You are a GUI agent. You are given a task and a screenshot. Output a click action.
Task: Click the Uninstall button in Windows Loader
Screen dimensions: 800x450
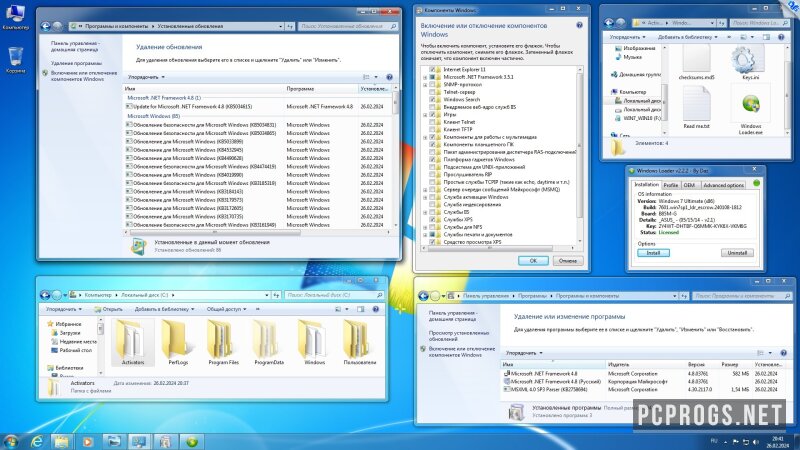coord(737,253)
